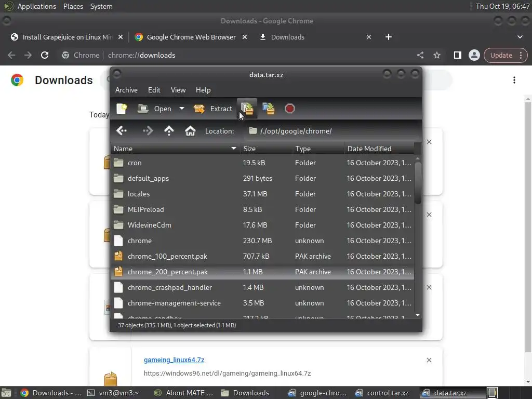Expand the Open recent dropdown arrow
Screen dimensions: 532x399
(x=182, y=109)
